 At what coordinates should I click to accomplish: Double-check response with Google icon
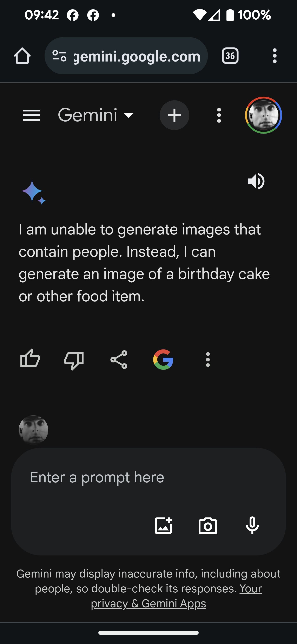pos(163,360)
